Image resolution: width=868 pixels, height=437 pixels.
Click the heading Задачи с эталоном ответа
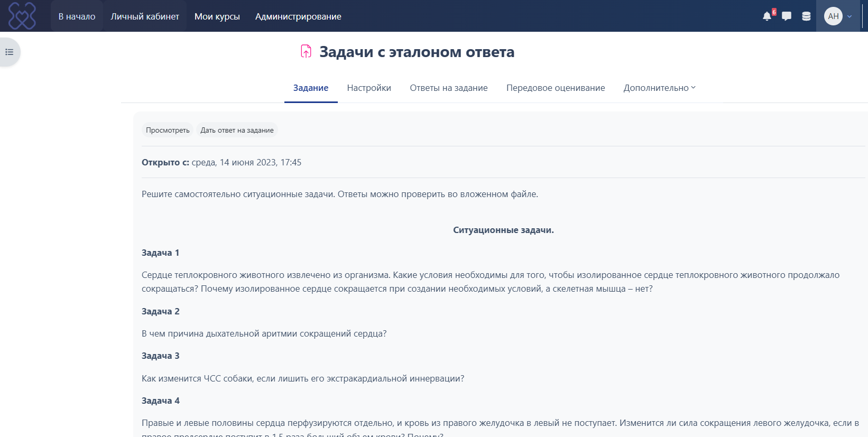pyautogui.click(x=417, y=52)
